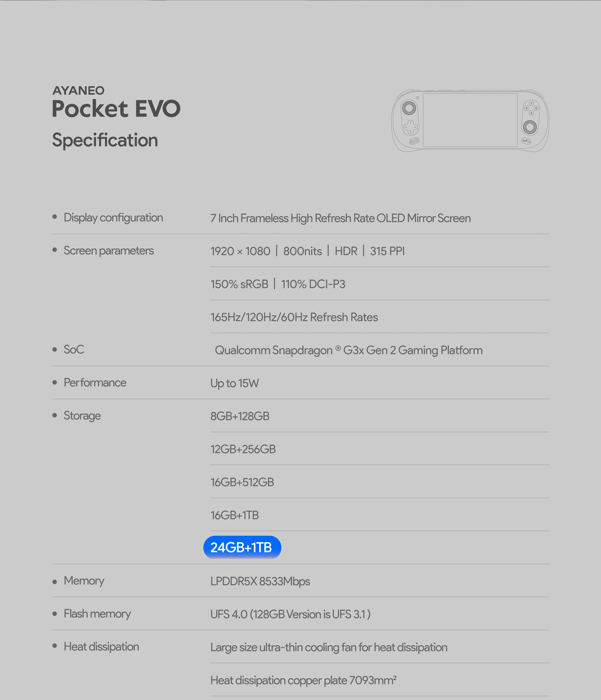Select the 8GB+128GB storage option

(x=240, y=416)
